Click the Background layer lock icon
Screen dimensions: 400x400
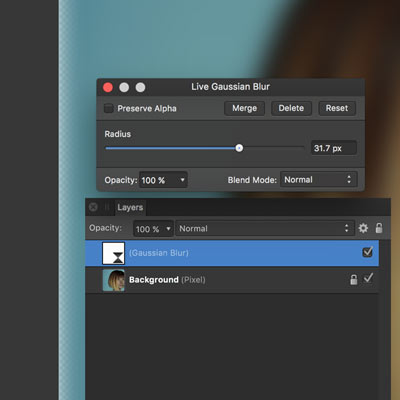pos(354,279)
